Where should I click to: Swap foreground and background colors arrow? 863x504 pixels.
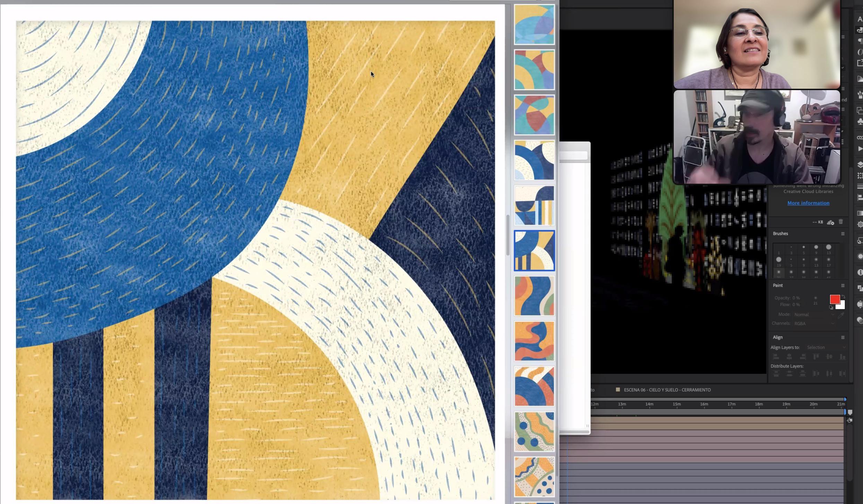point(843,297)
